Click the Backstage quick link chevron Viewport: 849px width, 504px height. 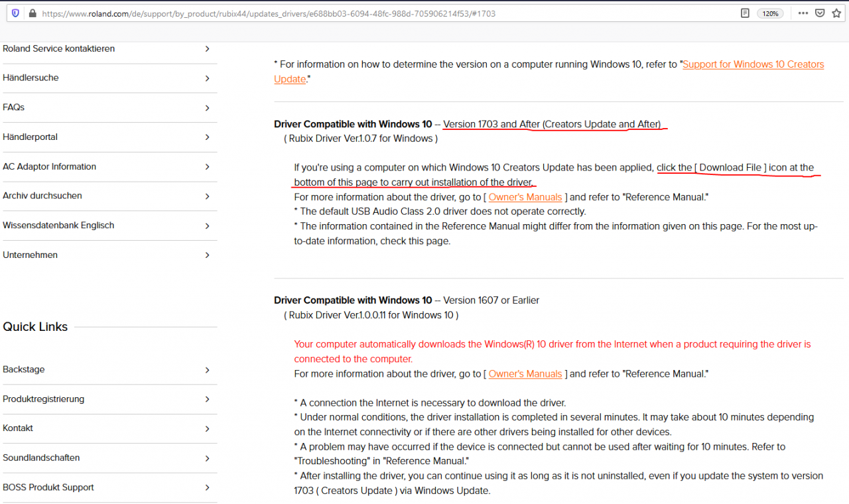coord(208,370)
